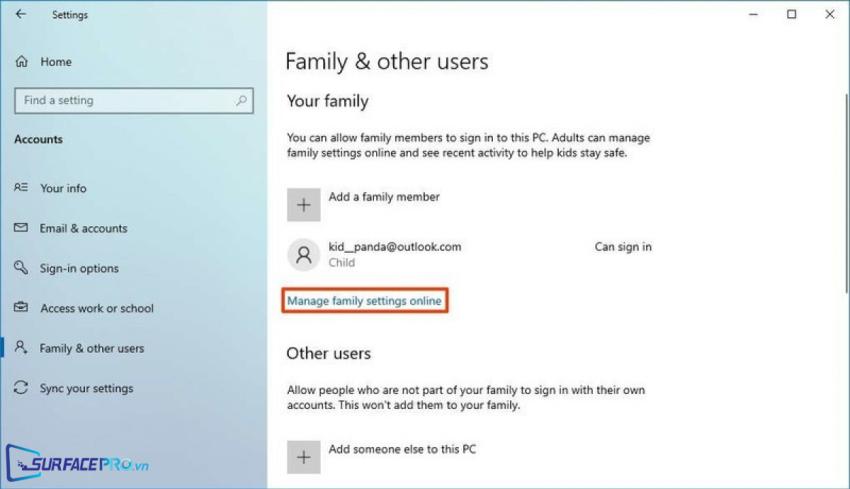Open the Home icon in sidebar
Screen dimensions: 850x489
point(22,61)
